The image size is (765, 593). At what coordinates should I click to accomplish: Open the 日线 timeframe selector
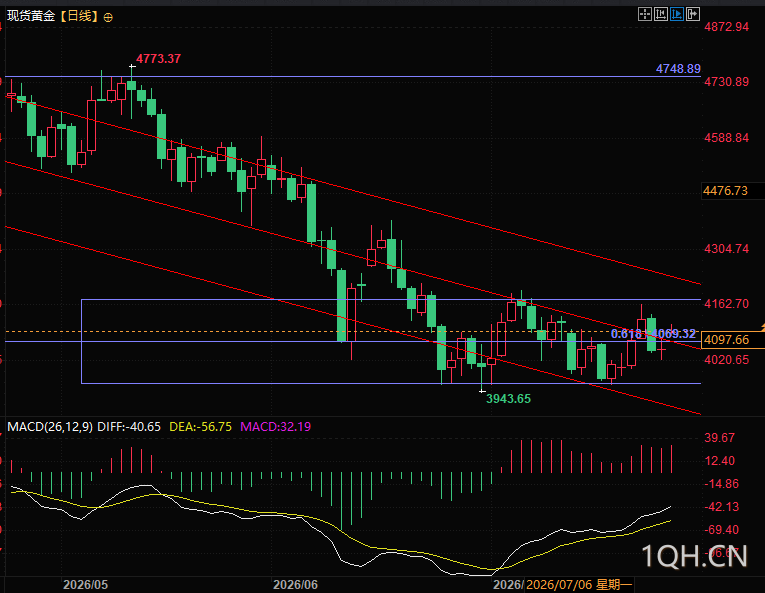point(79,16)
